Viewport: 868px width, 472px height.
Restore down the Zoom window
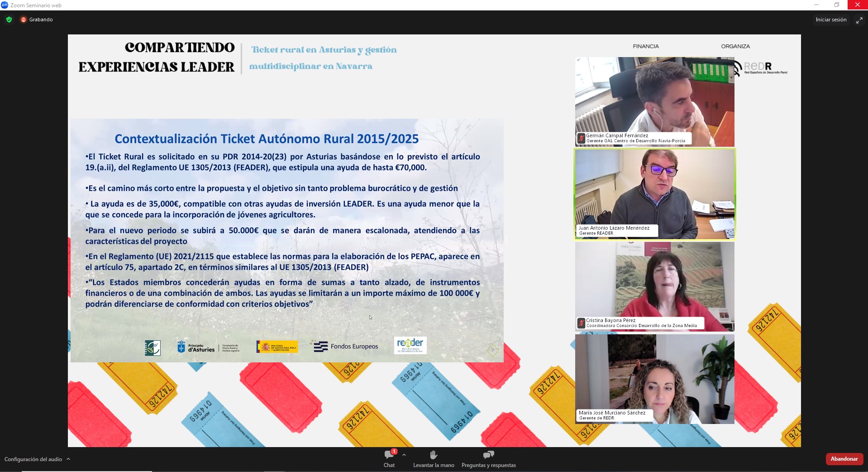point(837,5)
